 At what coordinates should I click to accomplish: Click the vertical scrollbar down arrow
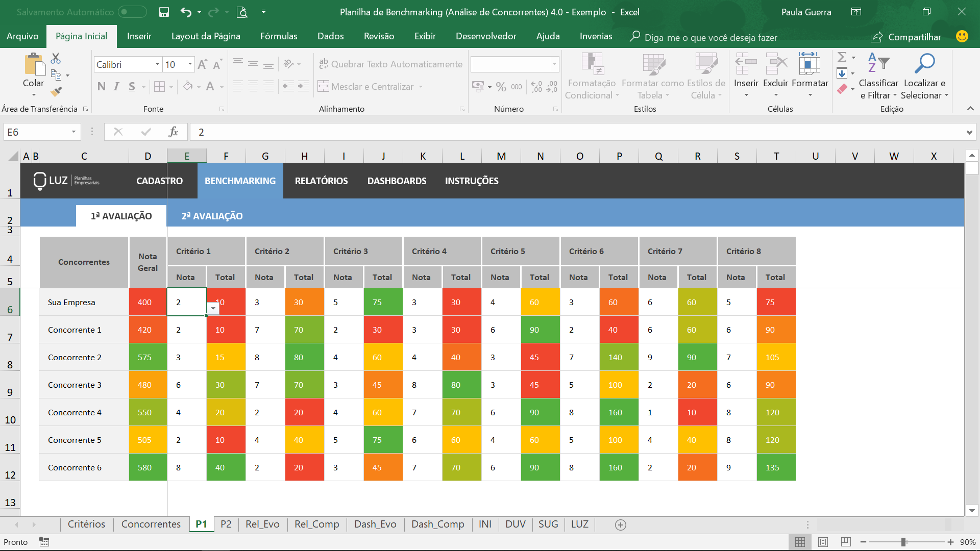coord(972,510)
